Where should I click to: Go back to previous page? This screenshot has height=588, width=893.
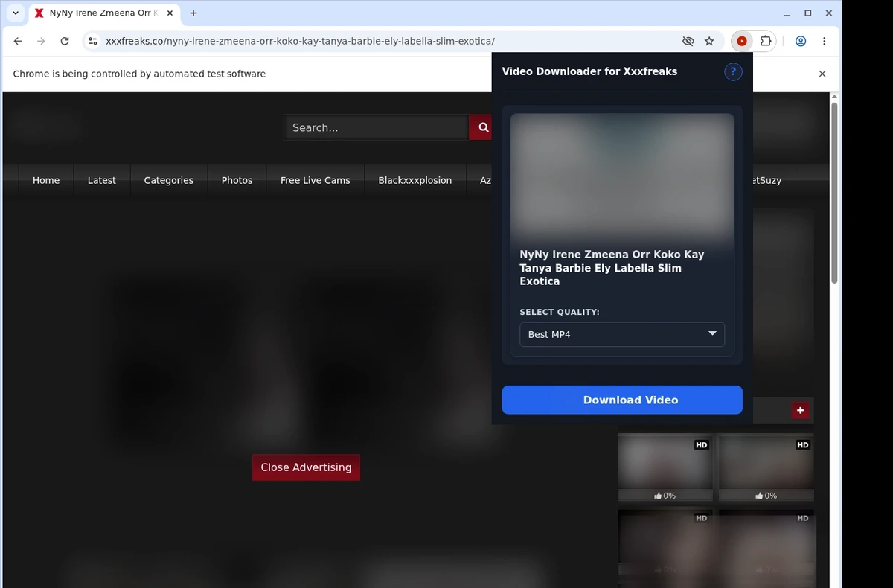[x=18, y=41]
